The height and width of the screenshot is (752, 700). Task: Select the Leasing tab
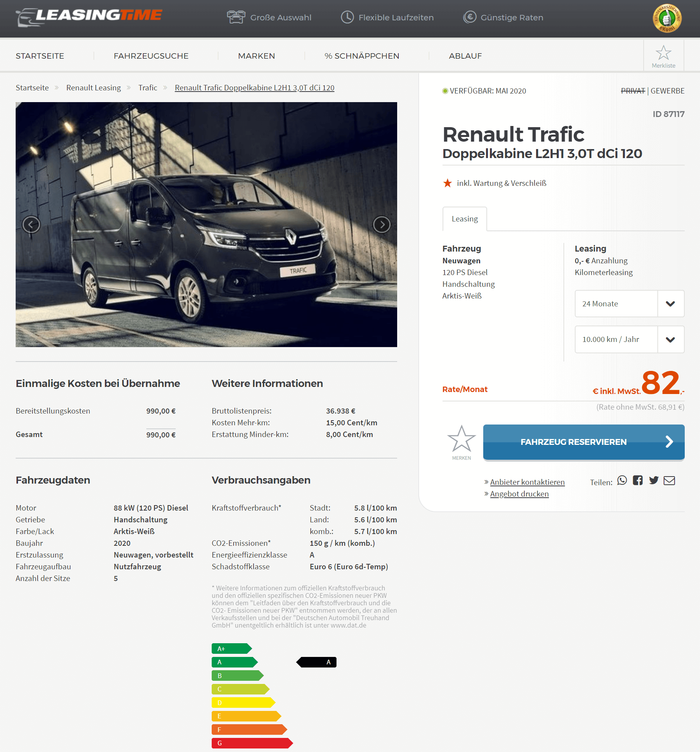click(x=465, y=219)
